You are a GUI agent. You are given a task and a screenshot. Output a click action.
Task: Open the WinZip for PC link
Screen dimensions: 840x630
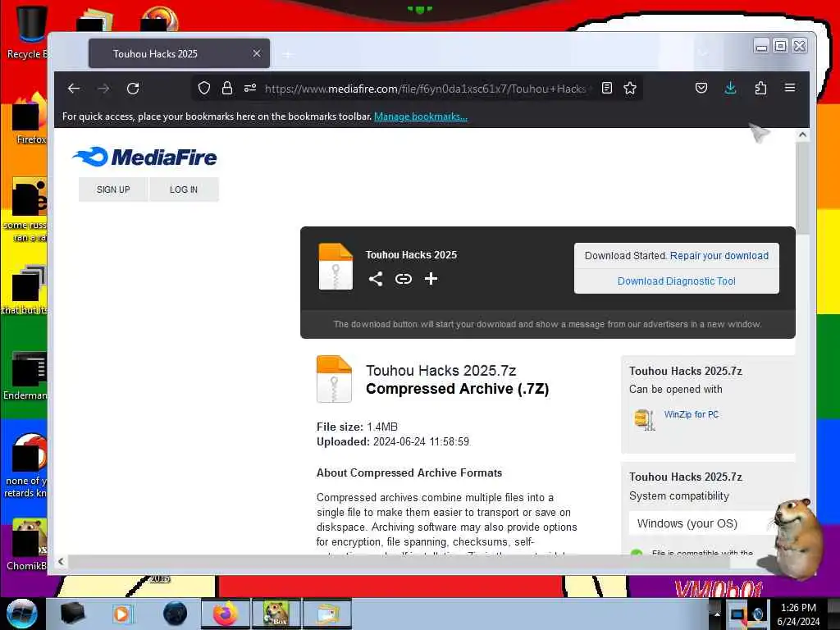[691, 414]
